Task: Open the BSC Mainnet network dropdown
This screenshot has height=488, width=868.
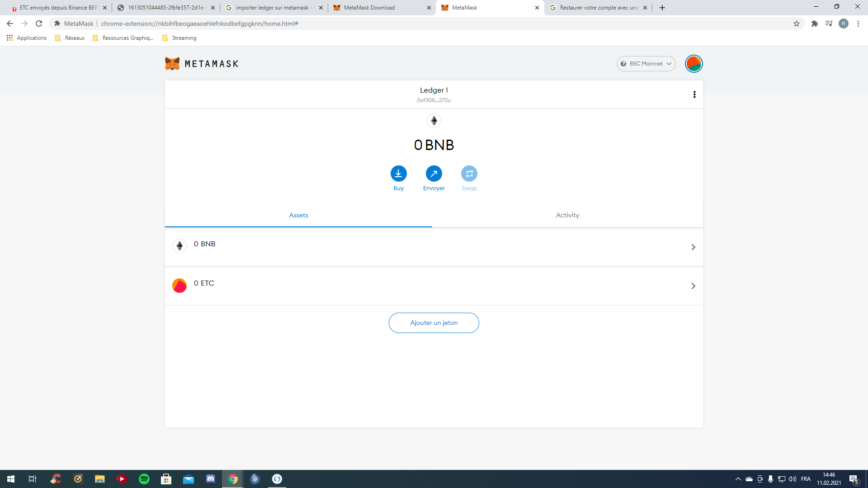Action: pyautogui.click(x=646, y=64)
